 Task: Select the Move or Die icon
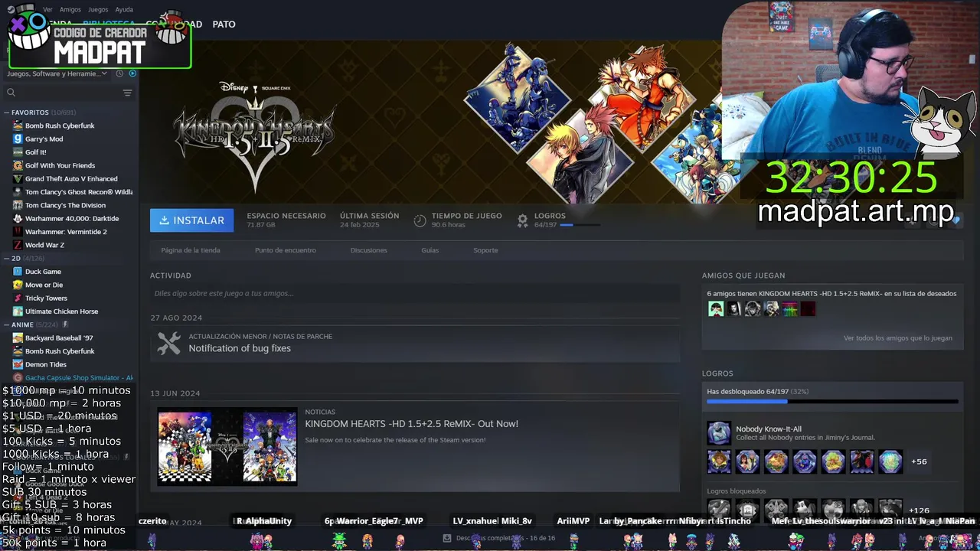(x=18, y=285)
